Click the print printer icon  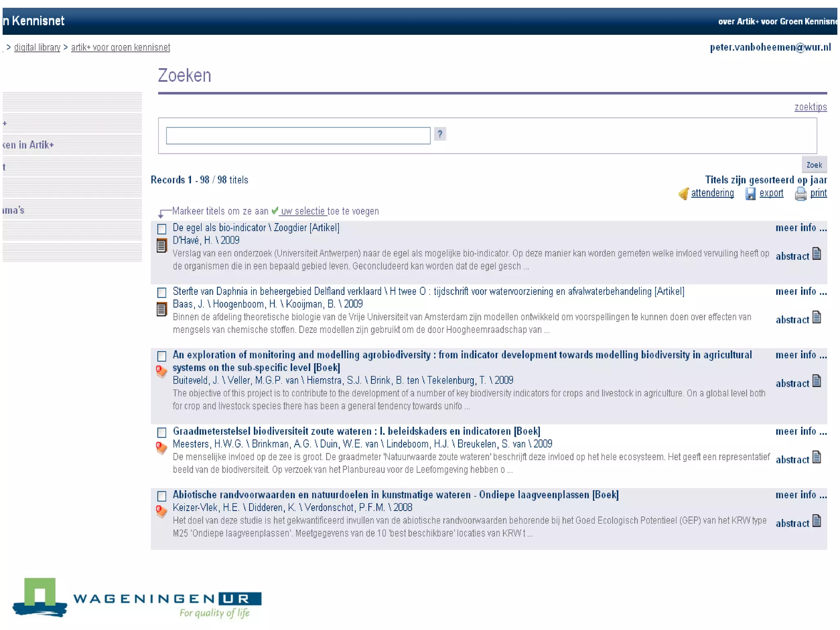tap(800, 193)
